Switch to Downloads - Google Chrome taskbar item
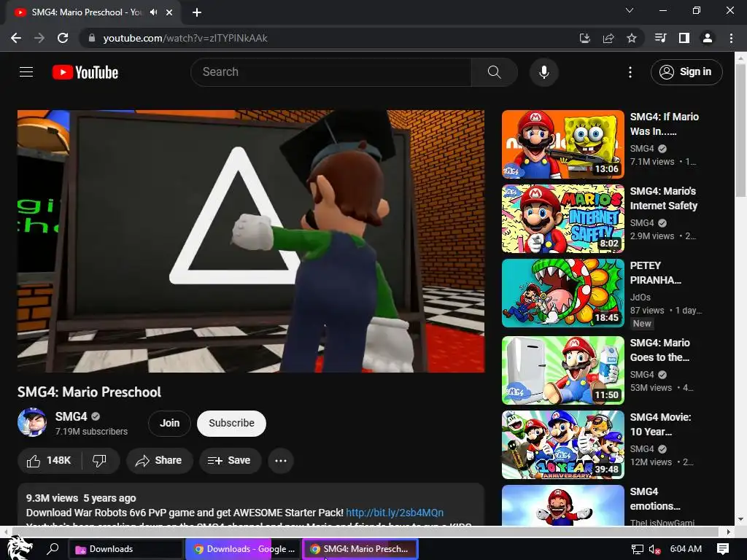The width and height of the screenshot is (747, 560). (243, 549)
